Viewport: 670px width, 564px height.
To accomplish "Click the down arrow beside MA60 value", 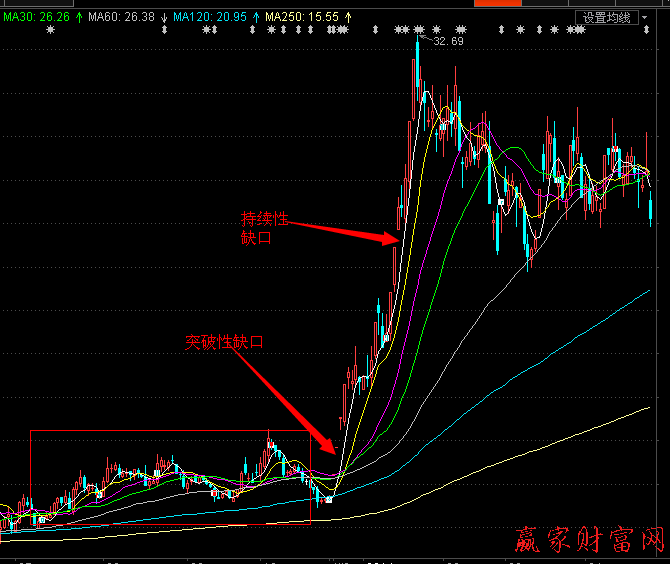I will [x=163, y=17].
